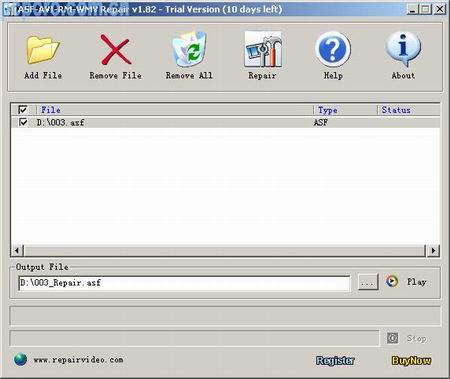Open Help via the question mark icon
This screenshot has width=450, height=379.
pyautogui.click(x=333, y=49)
